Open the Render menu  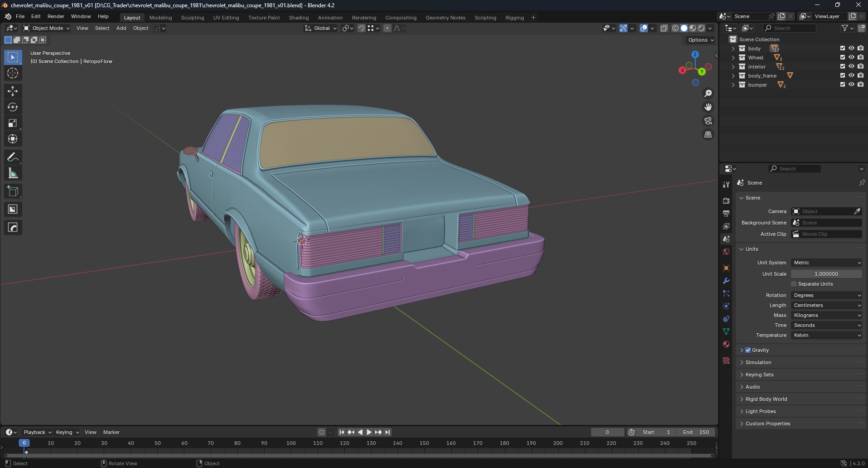(56, 16)
